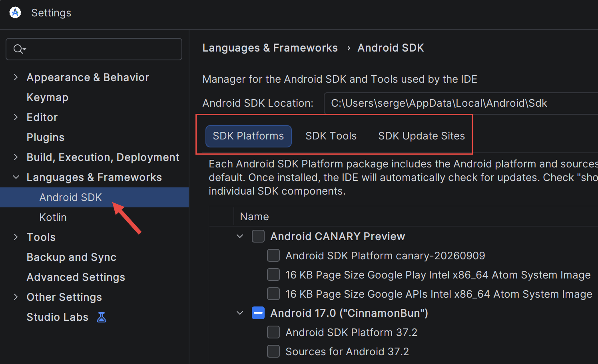The width and height of the screenshot is (598, 364).
Task: Switch to the SDK Tools tab
Action: point(331,136)
